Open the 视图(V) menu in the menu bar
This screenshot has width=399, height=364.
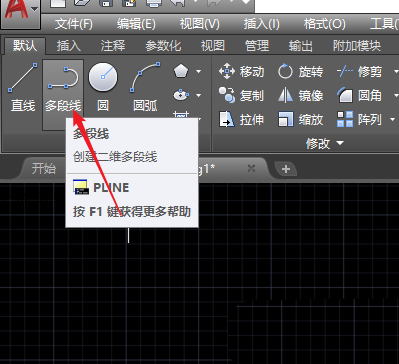pyautogui.click(x=200, y=24)
